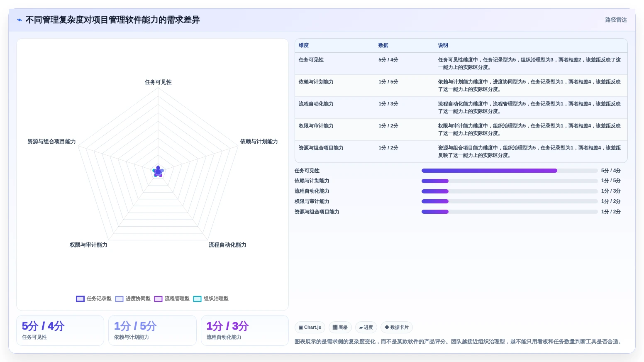Select the 进度 tag chip
The image size is (644, 362).
point(366,328)
